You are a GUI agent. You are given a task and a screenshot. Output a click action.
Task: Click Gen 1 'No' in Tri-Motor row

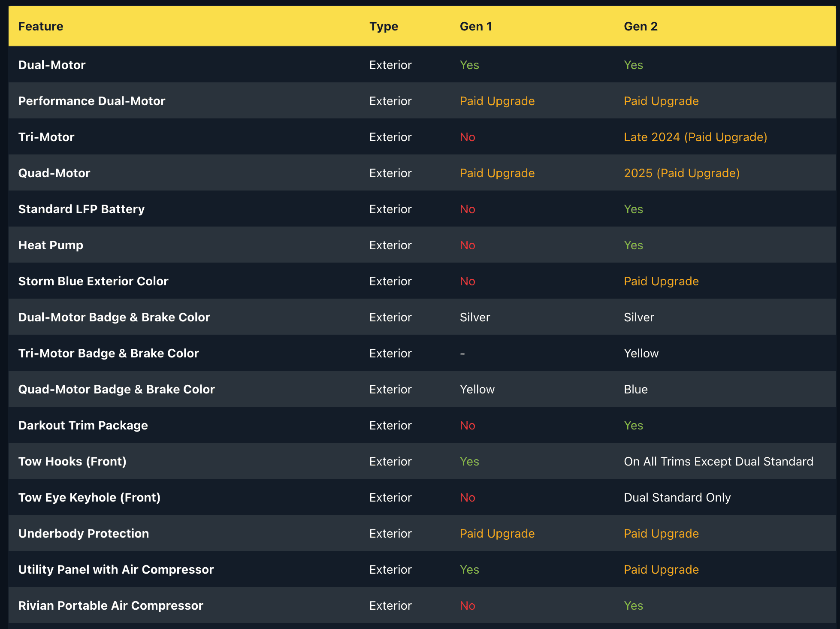(x=468, y=137)
